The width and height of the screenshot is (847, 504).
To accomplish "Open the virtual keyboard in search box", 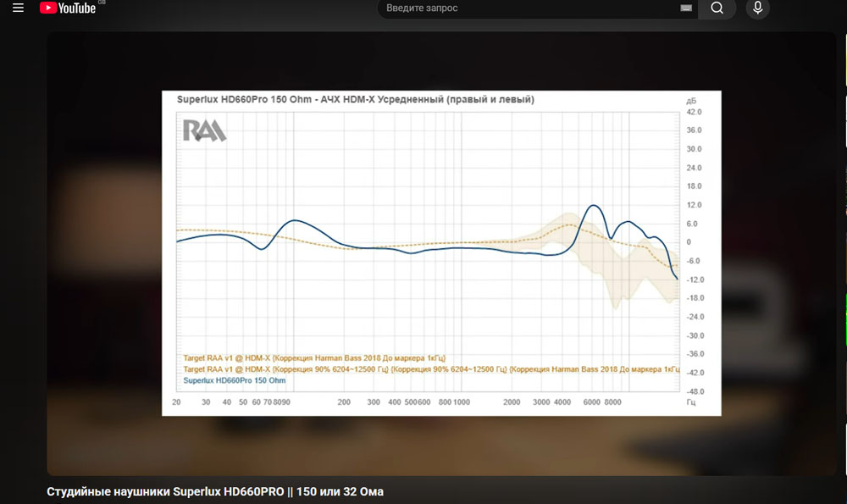I will (686, 8).
